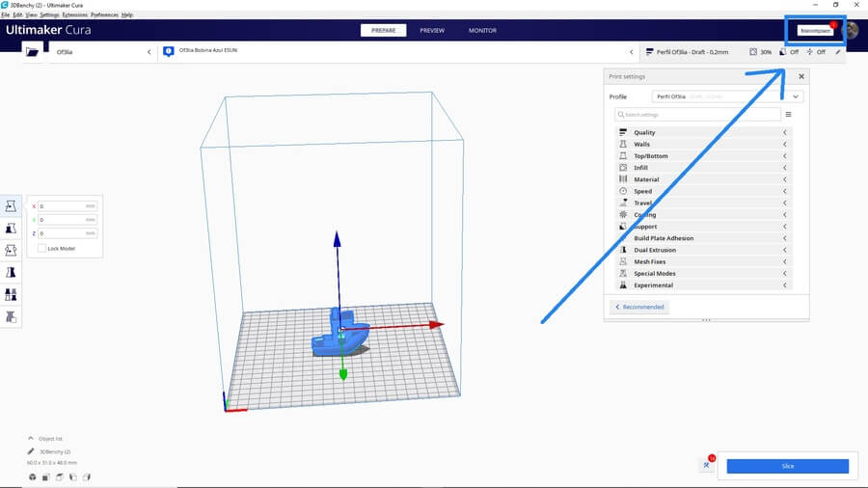Screen dimensions: 868x488
Task: Switch to the MONITOR stage
Action: [482, 31]
